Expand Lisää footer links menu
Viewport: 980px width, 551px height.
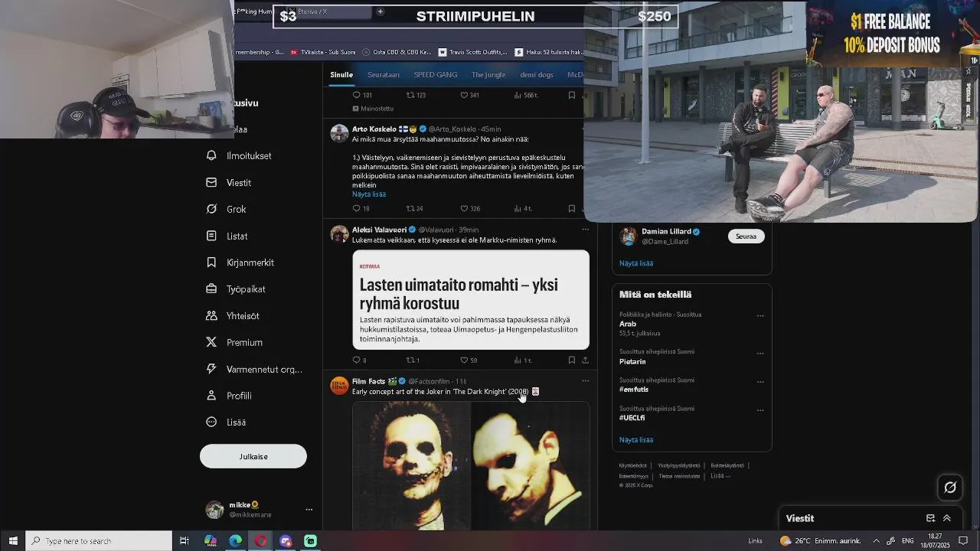click(x=720, y=476)
